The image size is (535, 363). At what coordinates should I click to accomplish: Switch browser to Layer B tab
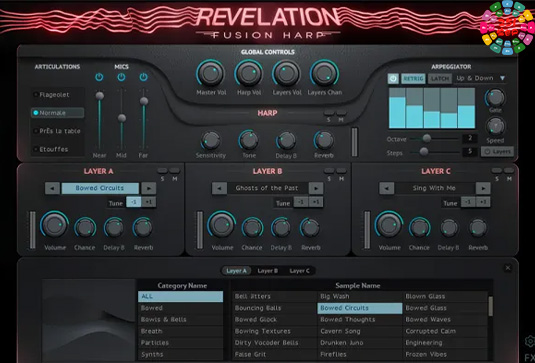[x=268, y=271]
